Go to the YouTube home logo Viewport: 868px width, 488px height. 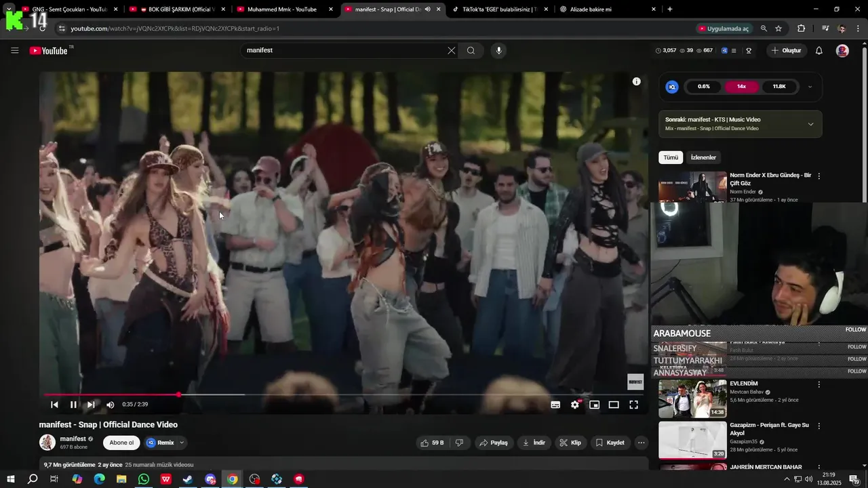(x=48, y=51)
